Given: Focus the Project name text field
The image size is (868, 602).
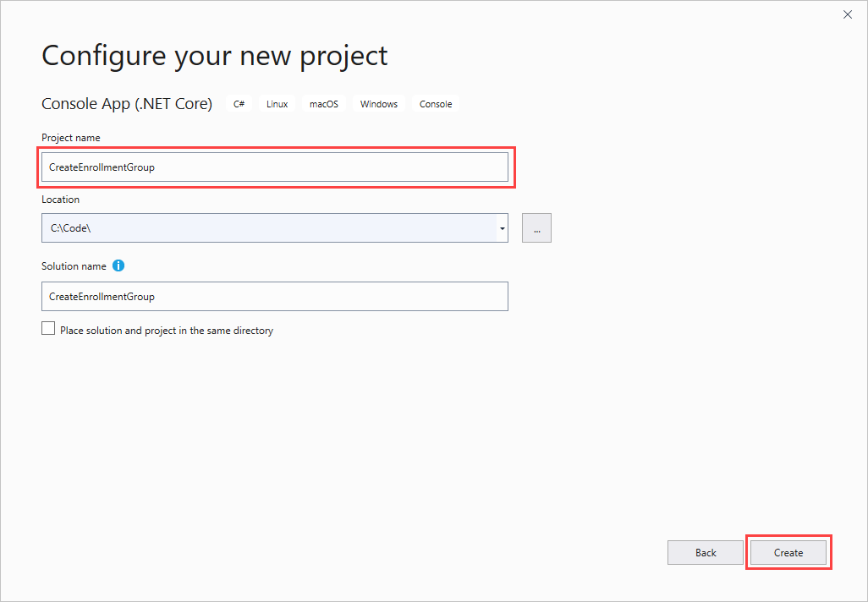Looking at the screenshot, I should coord(274,167).
